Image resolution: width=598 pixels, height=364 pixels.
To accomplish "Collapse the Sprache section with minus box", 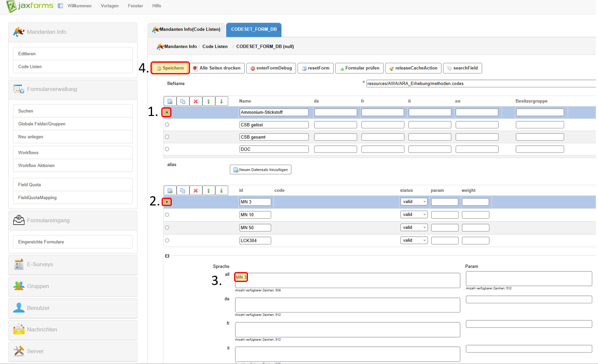I will [x=167, y=256].
